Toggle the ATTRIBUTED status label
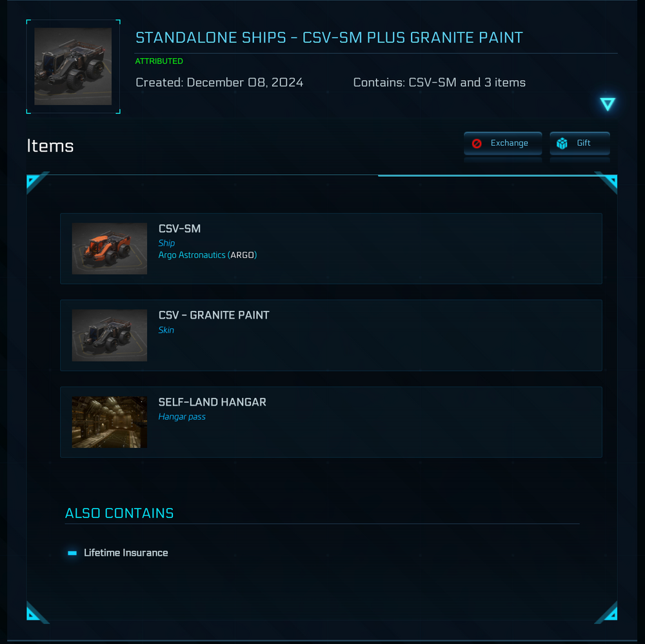 click(159, 61)
